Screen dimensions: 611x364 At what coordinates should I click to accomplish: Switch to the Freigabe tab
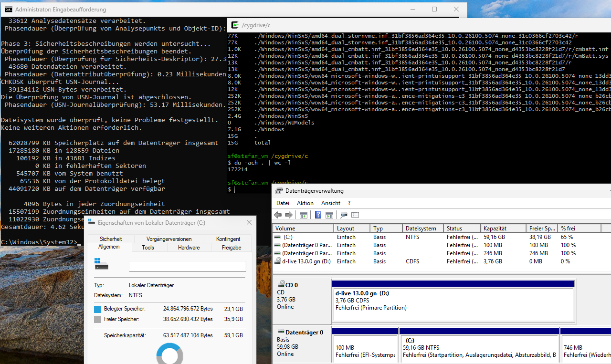click(232, 248)
